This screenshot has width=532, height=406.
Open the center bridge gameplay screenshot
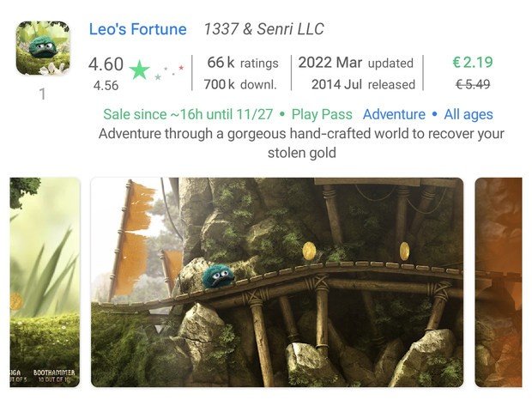click(277, 282)
